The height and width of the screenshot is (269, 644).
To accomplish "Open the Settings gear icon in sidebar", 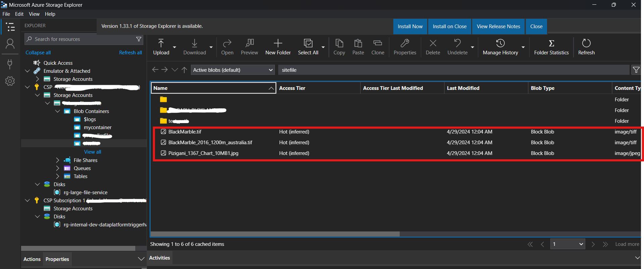I will tap(10, 81).
